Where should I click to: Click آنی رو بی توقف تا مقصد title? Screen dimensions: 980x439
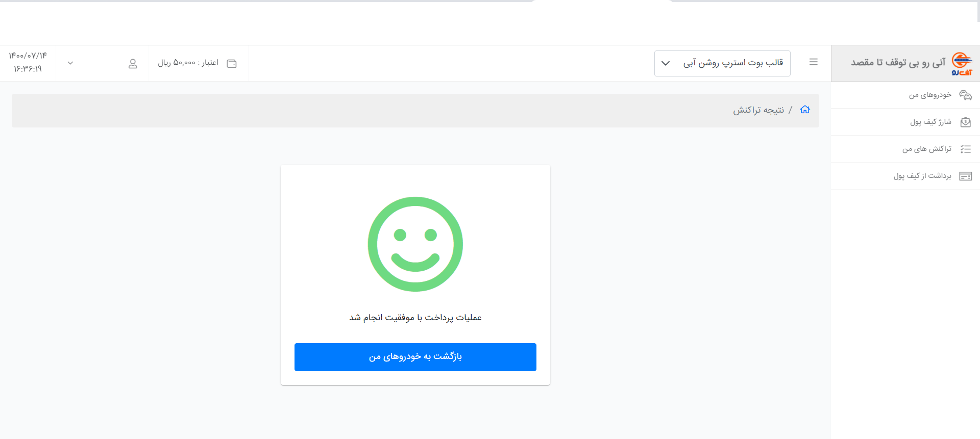(x=898, y=62)
